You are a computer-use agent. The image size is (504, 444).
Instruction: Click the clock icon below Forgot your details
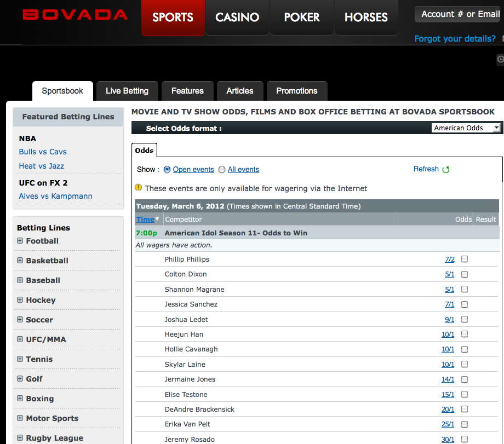click(x=501, y=59)
